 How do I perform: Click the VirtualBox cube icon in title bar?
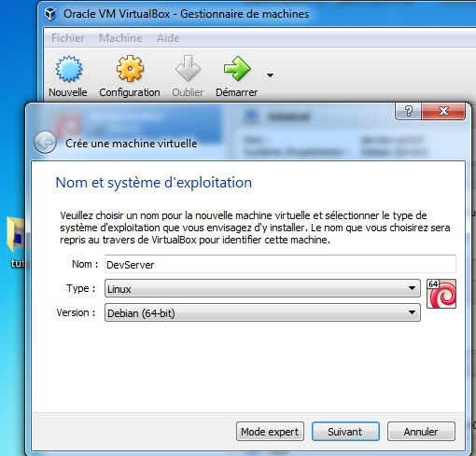tap(50, 14)
